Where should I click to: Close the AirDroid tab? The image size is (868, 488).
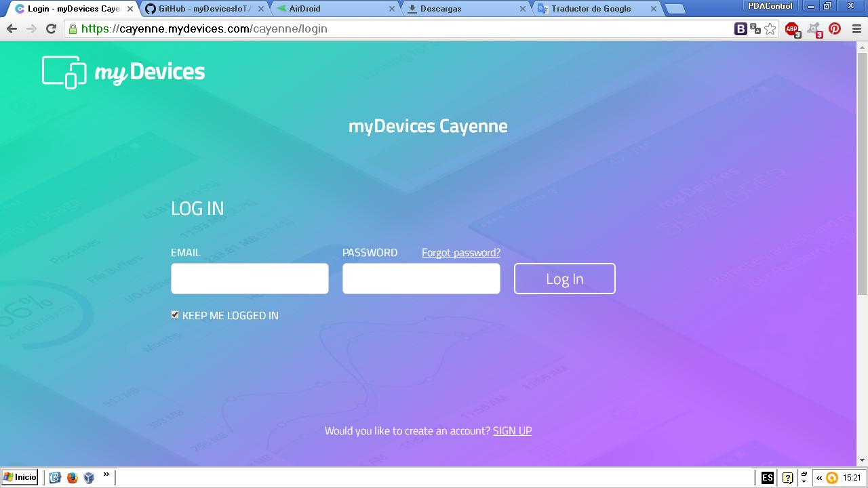(392, 9)
